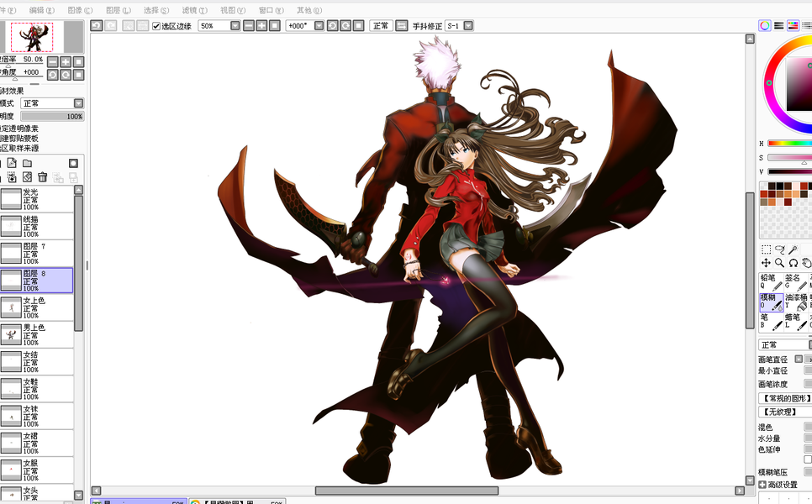812x504 pixels.
Task: Select the zoom magnifier tool
Action: coord(779,263)
